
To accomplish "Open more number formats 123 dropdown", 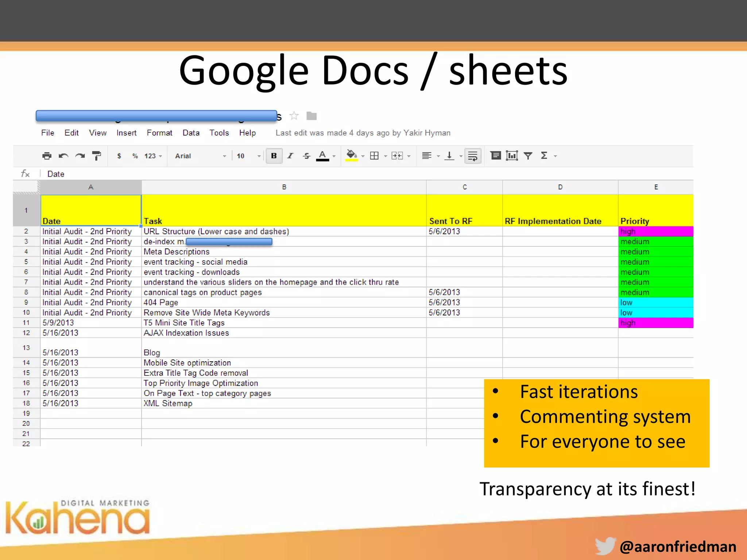I will pos(153,156).
